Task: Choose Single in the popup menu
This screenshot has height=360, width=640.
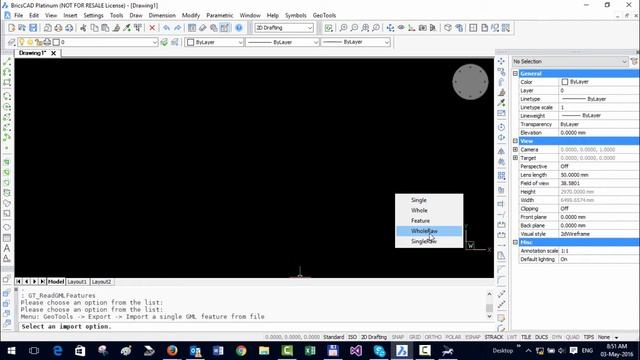Action: coord(429,200)
